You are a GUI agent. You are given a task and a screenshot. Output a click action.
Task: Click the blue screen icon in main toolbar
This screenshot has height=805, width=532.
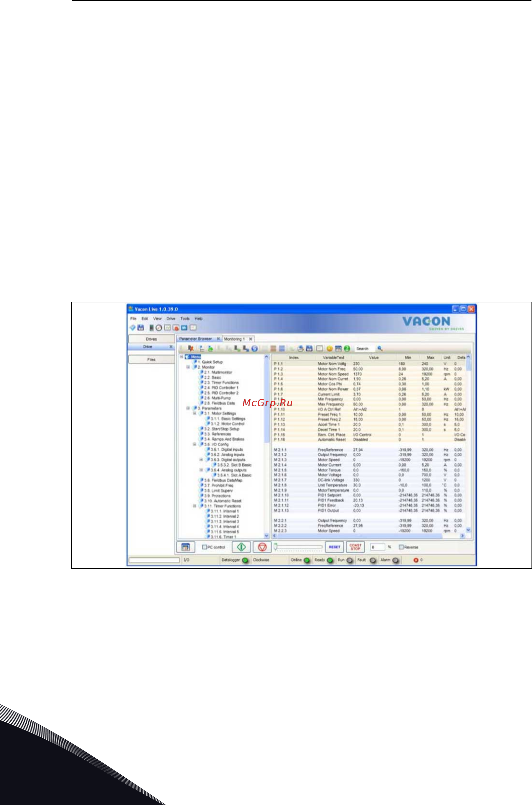click(184, 327)
